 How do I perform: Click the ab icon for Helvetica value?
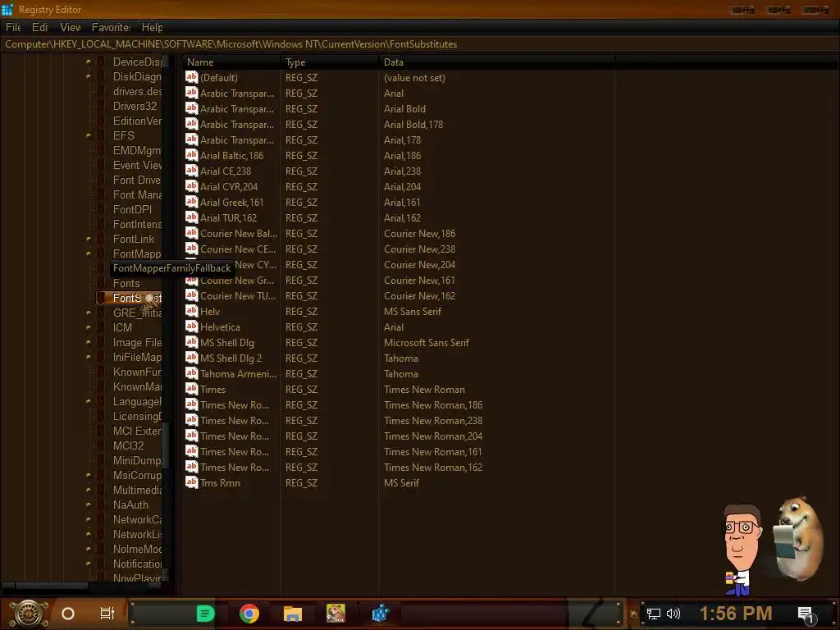coord(191,326)
